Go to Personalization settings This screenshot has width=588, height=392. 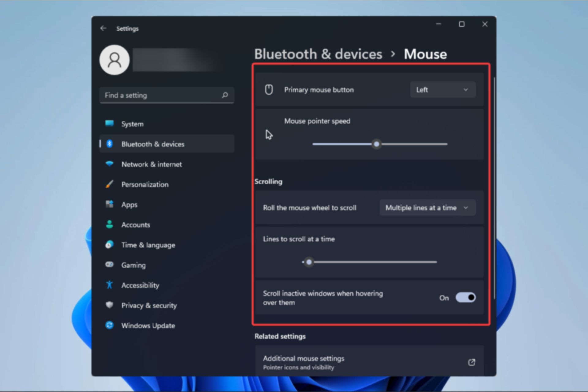pyautogui.click(x=167, y=184)
